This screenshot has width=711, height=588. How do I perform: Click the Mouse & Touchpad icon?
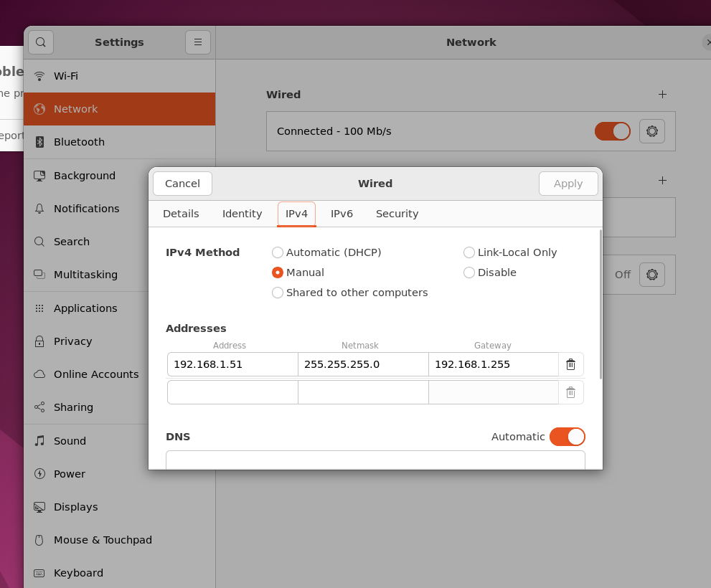(x=39, y=540)
